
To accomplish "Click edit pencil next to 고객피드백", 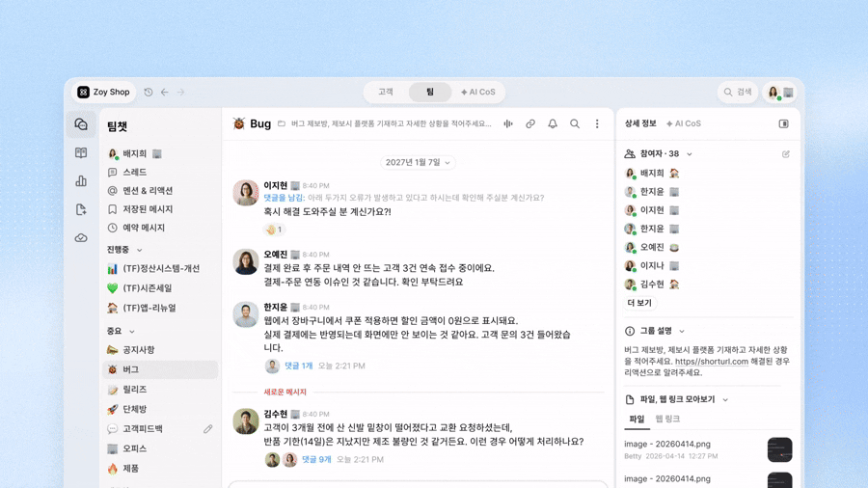I will pyautogui.click(x=207, y=429).
